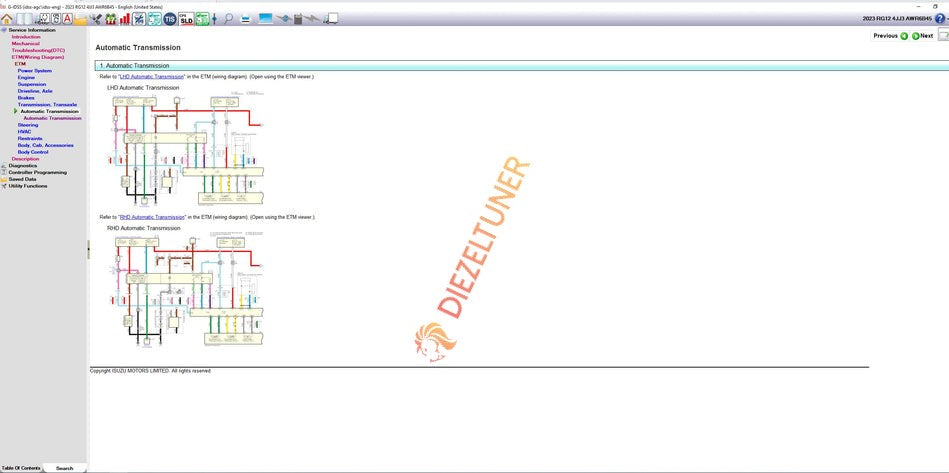Open Suspension wiring section
The height and width of the screenshot is (473, 949).
(x=31, y=84)
